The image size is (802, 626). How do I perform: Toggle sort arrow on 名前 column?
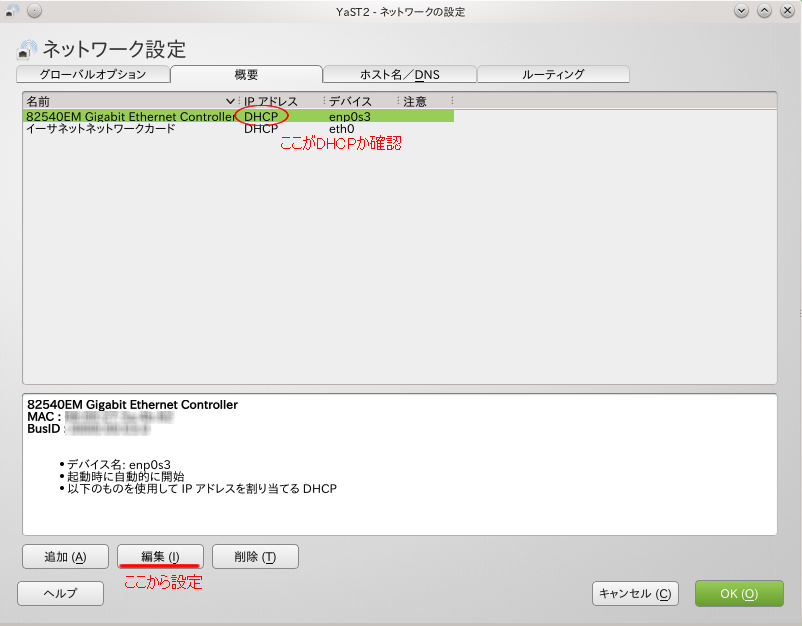click(230, 101)
